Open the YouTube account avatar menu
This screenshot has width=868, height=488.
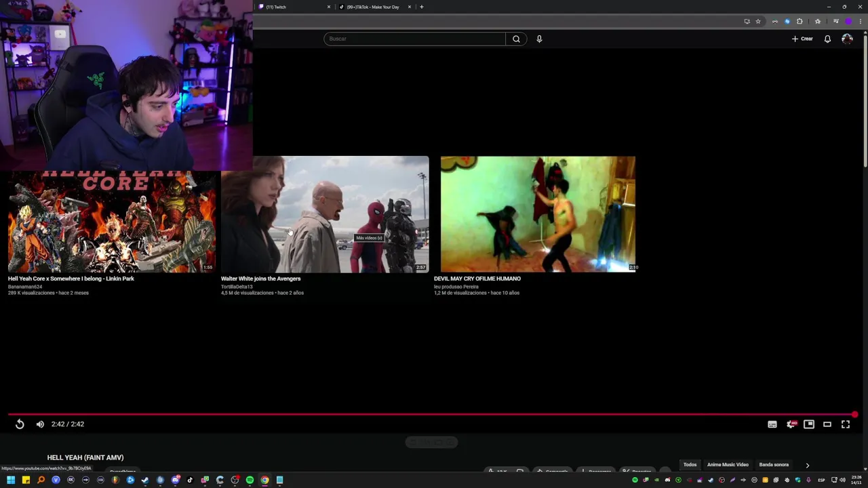tap(847, 39)
